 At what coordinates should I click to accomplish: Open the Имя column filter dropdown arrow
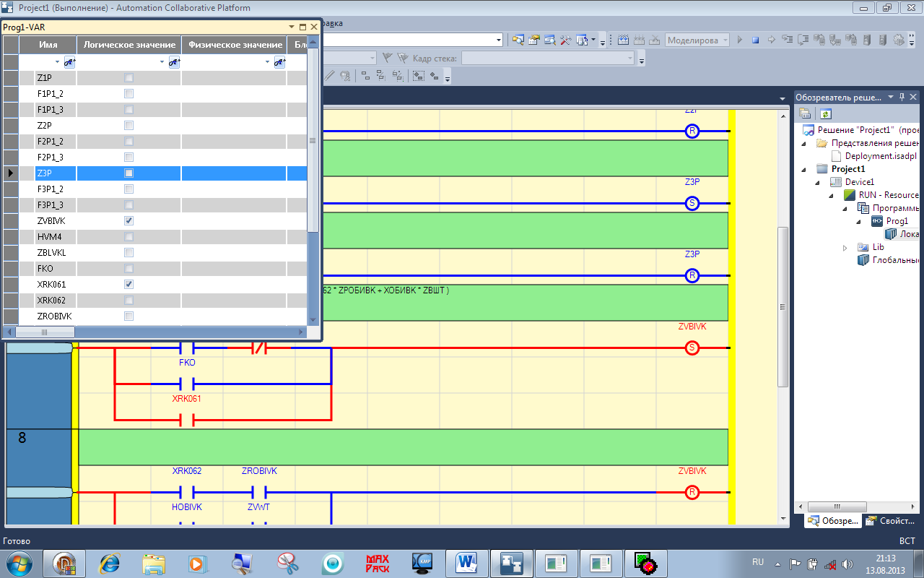coord(57,63)
